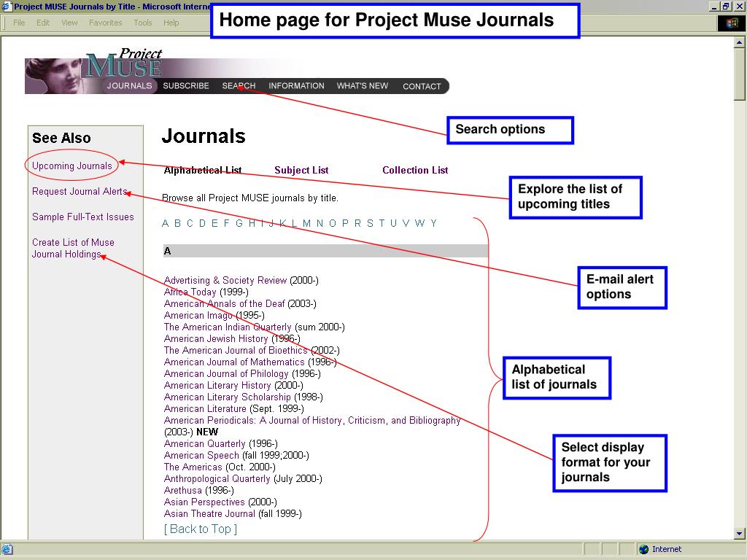Visit WHAT'S NEW in the navigation bar
The height and width of the screenshot is (560, 747).
(362, 86)
